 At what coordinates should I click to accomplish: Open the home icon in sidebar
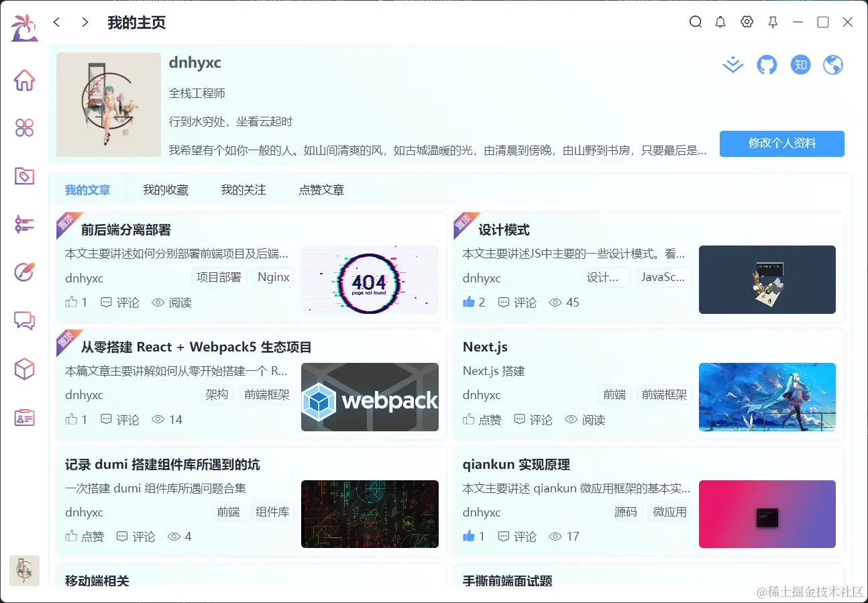point(24,80)
